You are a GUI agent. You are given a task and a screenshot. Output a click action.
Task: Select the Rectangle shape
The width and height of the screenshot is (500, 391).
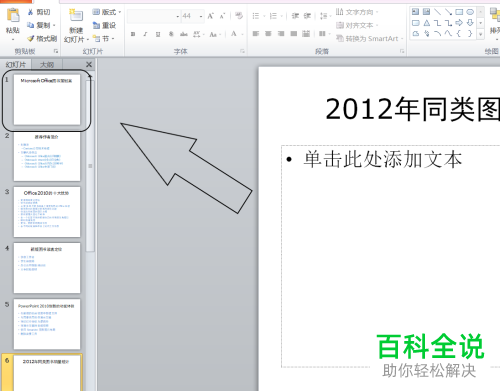point(459,12)
